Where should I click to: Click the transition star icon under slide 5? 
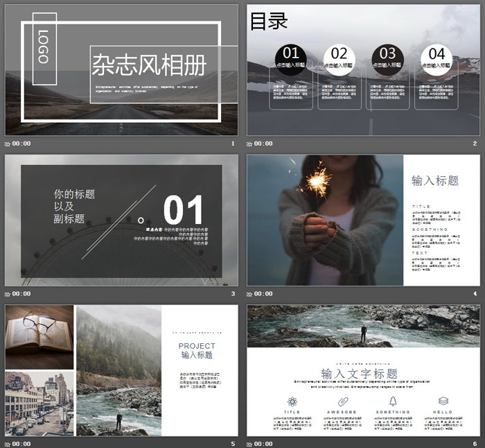(x=8, y=444)
